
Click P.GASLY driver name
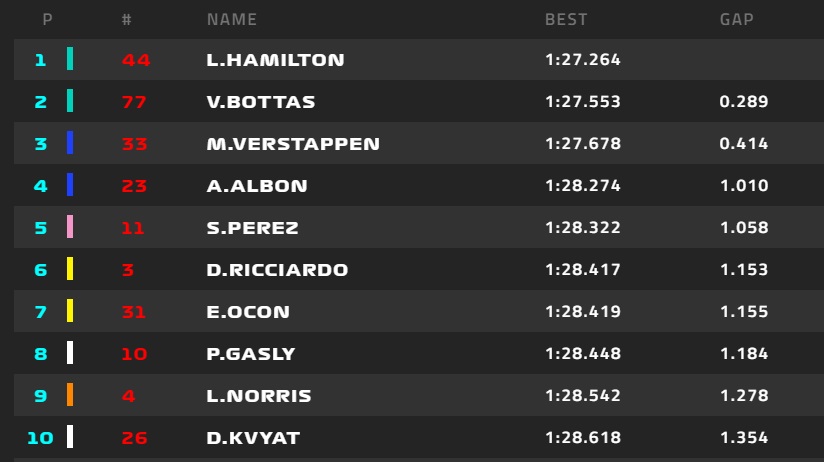[x=251, y=354]
